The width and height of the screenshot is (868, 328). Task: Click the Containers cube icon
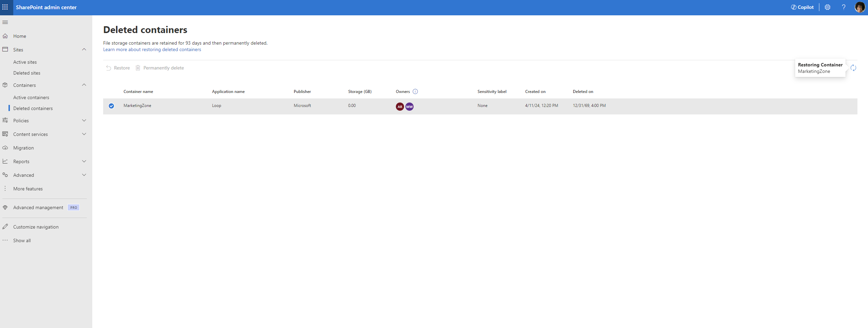click(x=5, y=85)
